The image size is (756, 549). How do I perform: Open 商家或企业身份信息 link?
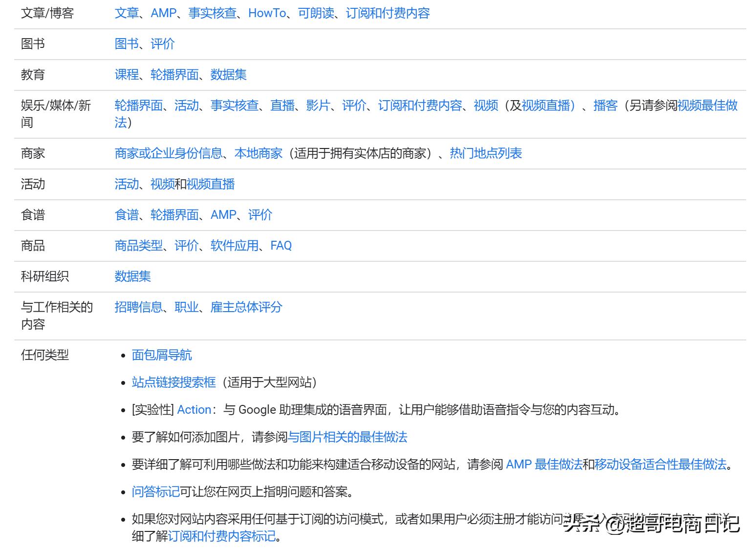[168, 153]
